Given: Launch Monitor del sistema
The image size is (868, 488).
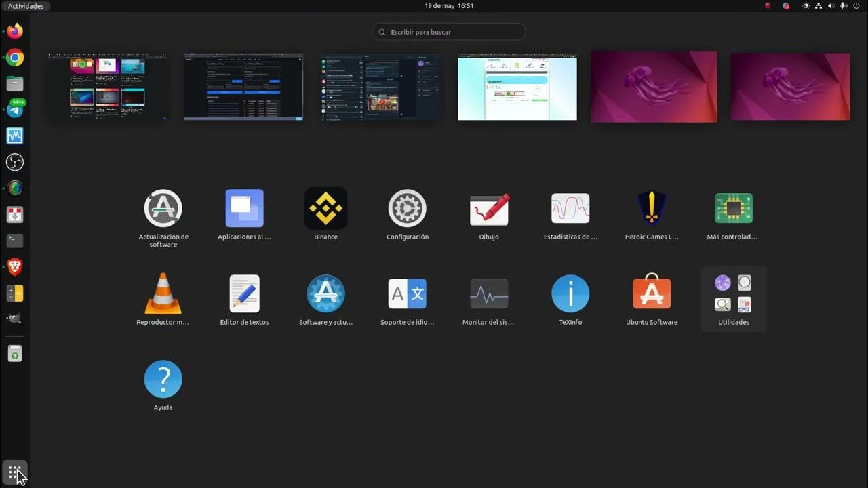Looking at the screenshot, I should (489, 294).
